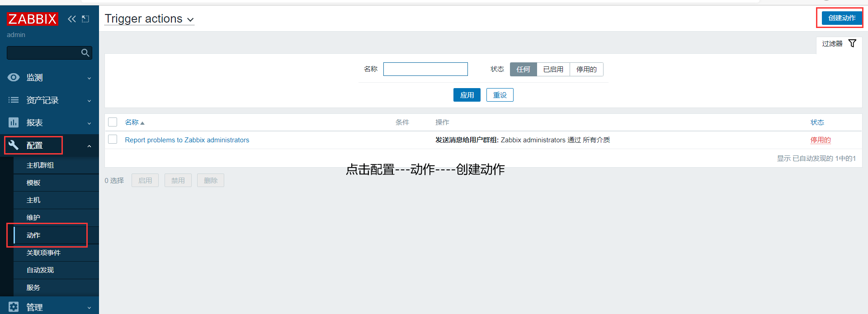Sort by 名称 column header

click(132, 122)
